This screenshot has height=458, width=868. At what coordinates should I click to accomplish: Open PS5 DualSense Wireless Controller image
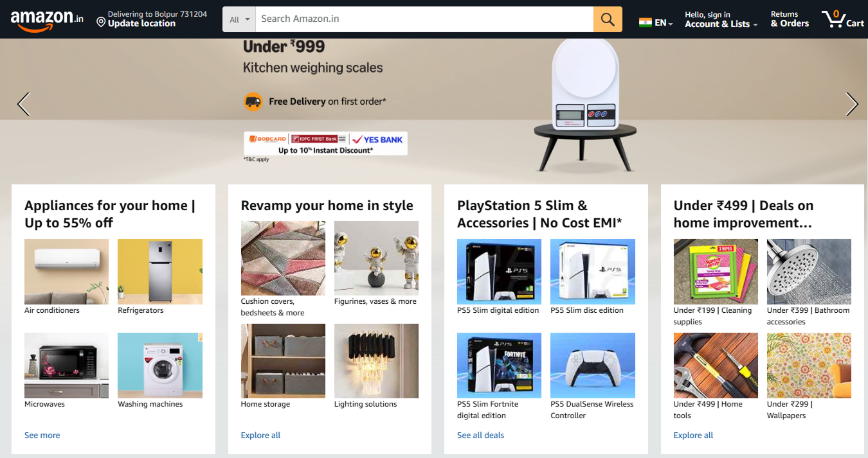pos(593,366)
